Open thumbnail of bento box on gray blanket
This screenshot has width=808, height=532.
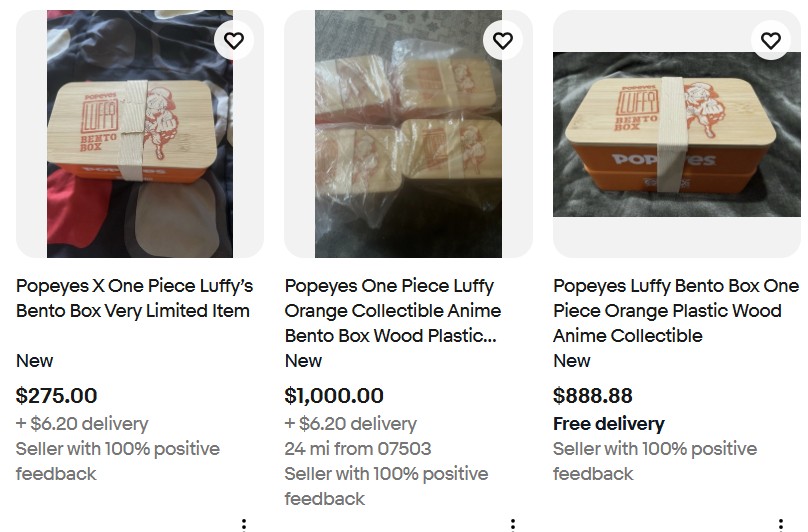[677, 134]
